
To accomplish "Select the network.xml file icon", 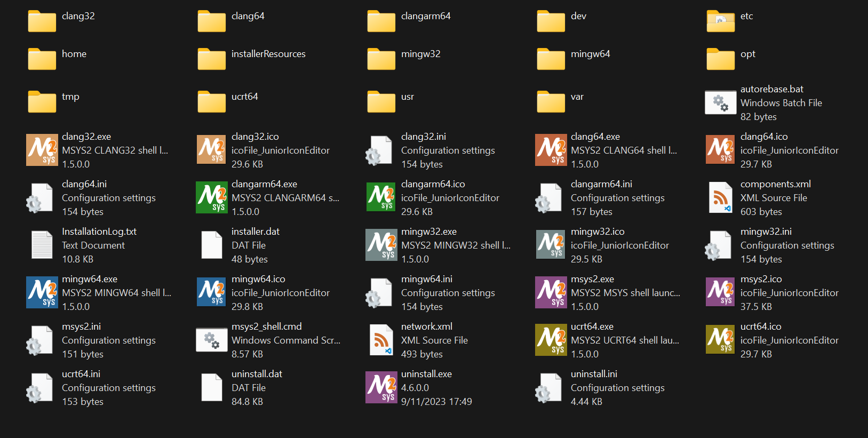I will click(x=381, y=340).
